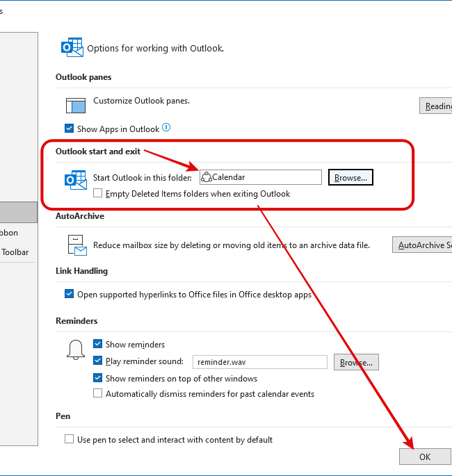This screenshot has height=476, width=452.
Task: Click the Outlook logo beside Options heading
Action: coord(72,47)
